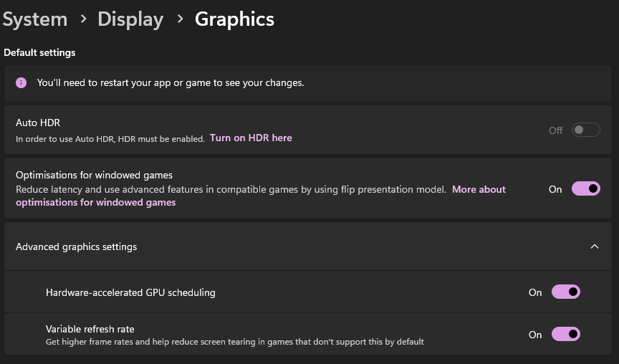Screen dimensions: 619x364
Task: Collapse Advanced graphics settings using the chevron
Action: pyautogui.click(x=594, y=246)
